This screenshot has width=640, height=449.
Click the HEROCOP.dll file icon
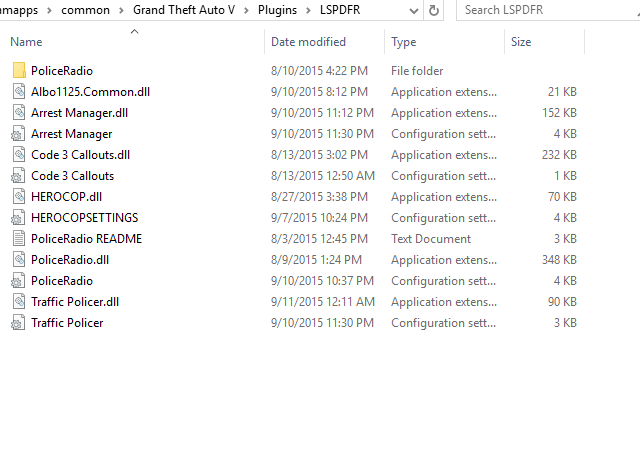click(19, 197)
